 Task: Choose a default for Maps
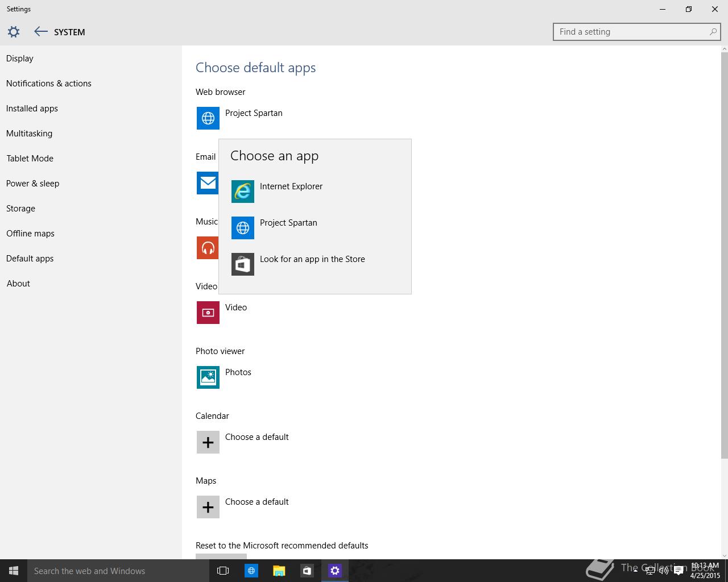click(257, 502)
